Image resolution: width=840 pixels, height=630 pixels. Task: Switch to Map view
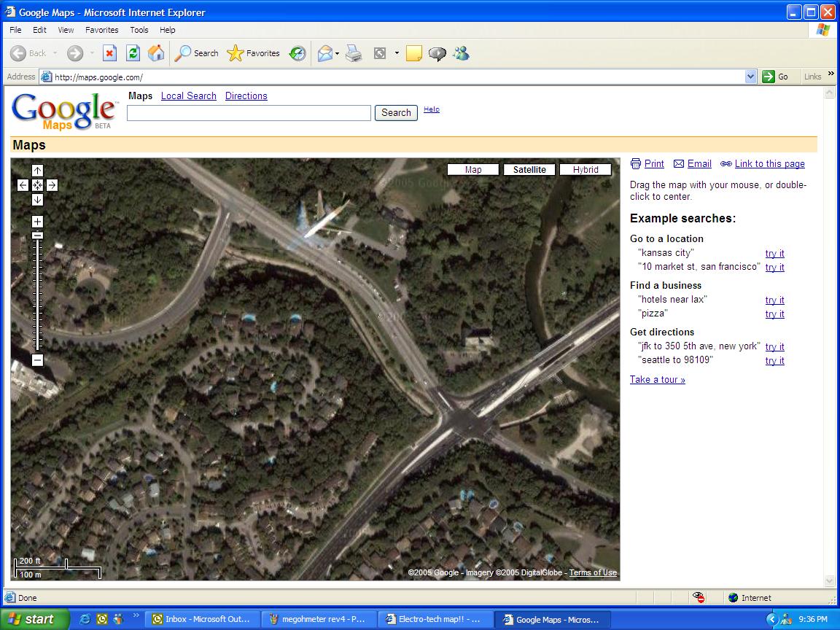pos(473,170)
